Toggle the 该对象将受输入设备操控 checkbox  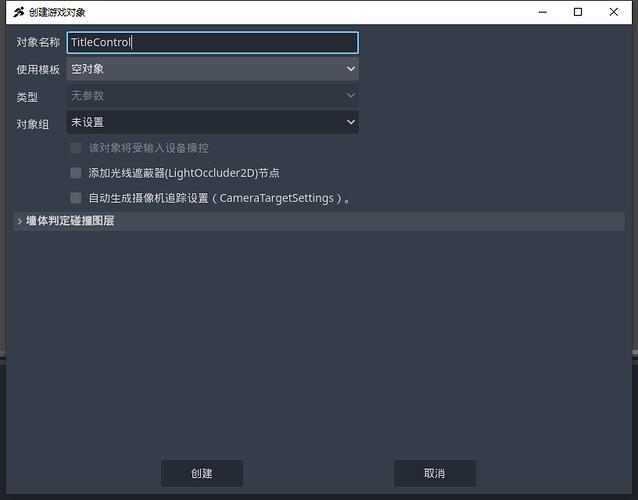[x=76, y=148]
